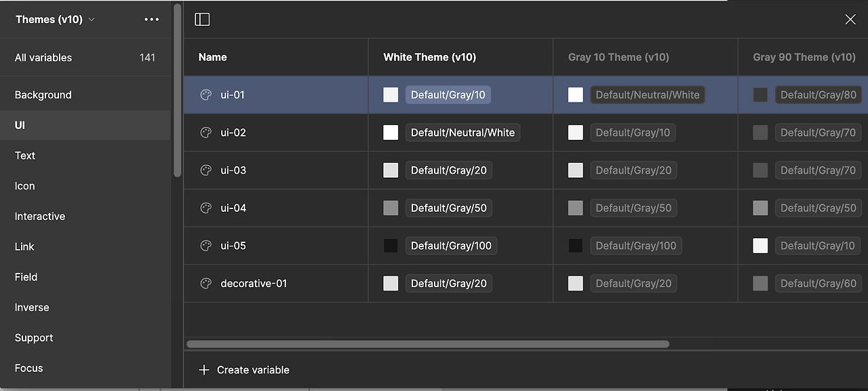Open All variables showing 141 items
This screenshot has height=391, width=868.
pyautogui.click(x=43, y=58)
